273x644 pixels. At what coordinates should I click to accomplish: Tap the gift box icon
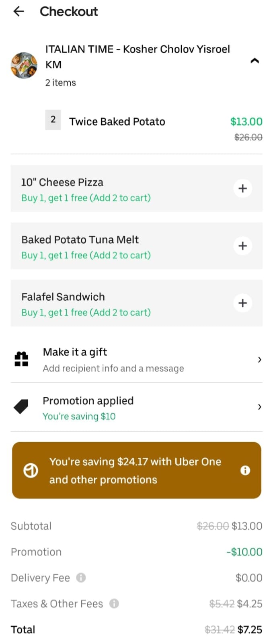pyautogui.click(x=21, y=359)
